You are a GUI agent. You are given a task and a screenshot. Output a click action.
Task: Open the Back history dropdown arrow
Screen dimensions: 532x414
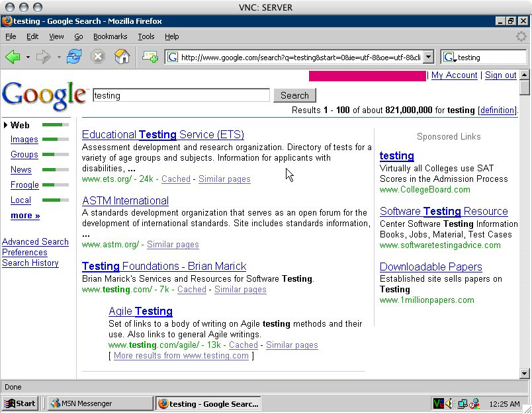[28, 57]
